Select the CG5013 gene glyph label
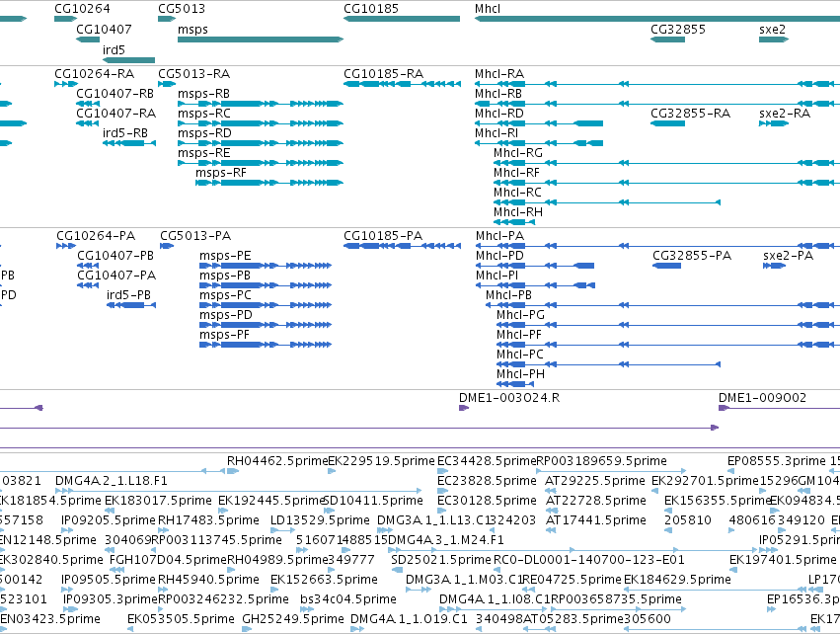The height and width of the screenshot is (634, 840). (181, 9)
